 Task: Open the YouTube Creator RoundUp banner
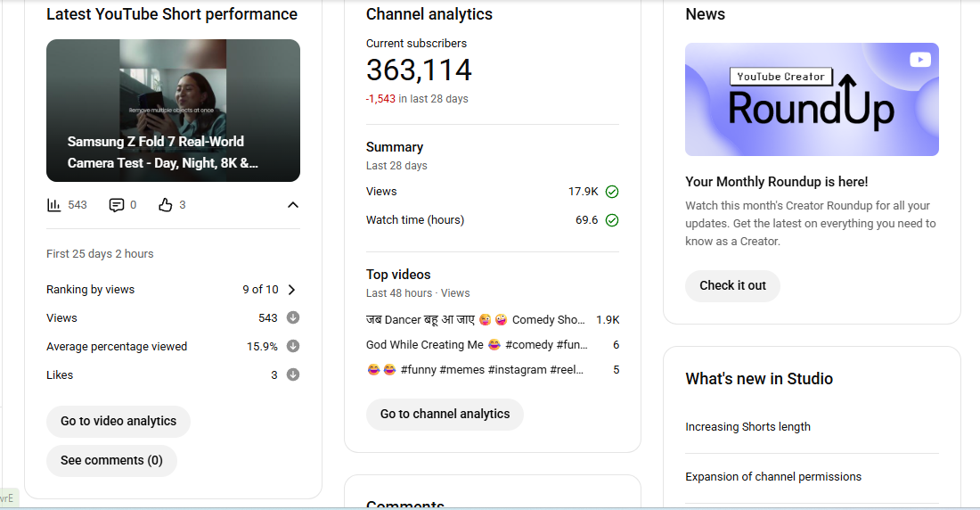(812, 100)
